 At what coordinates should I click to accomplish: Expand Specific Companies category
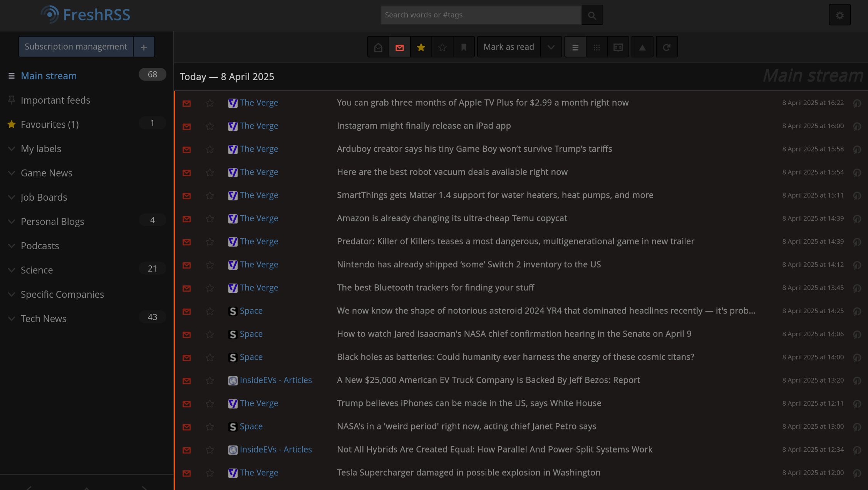pyautogui.click(x=12, y=294)
